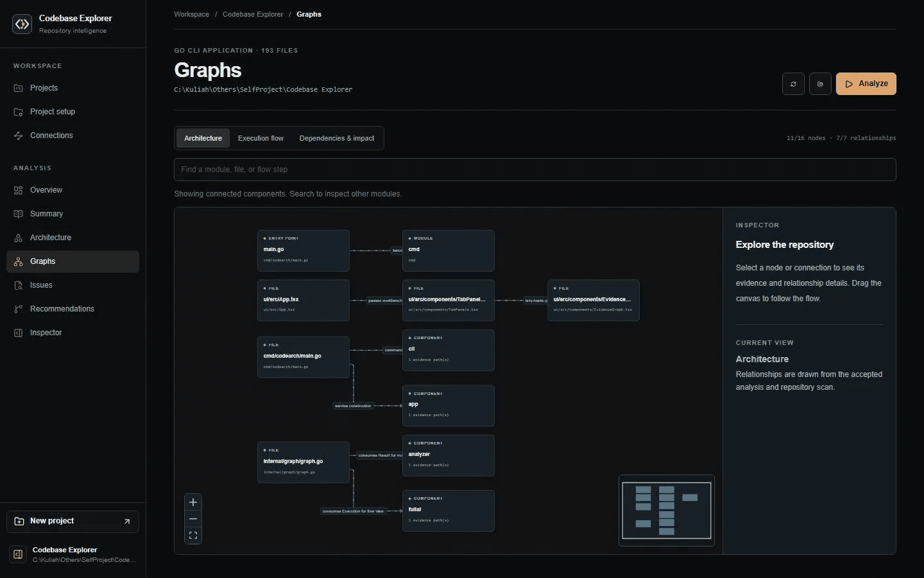
Task: Run the Analyze button
Action: [866, 84]
